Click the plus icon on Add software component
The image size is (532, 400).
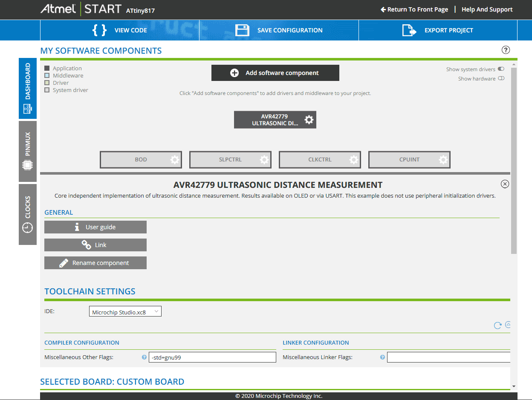pos(234,73)
